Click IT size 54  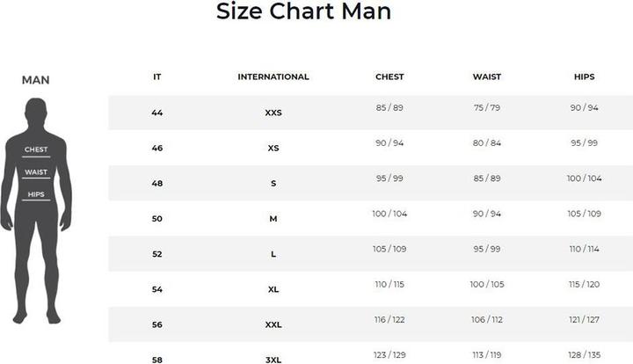[157, 289]
